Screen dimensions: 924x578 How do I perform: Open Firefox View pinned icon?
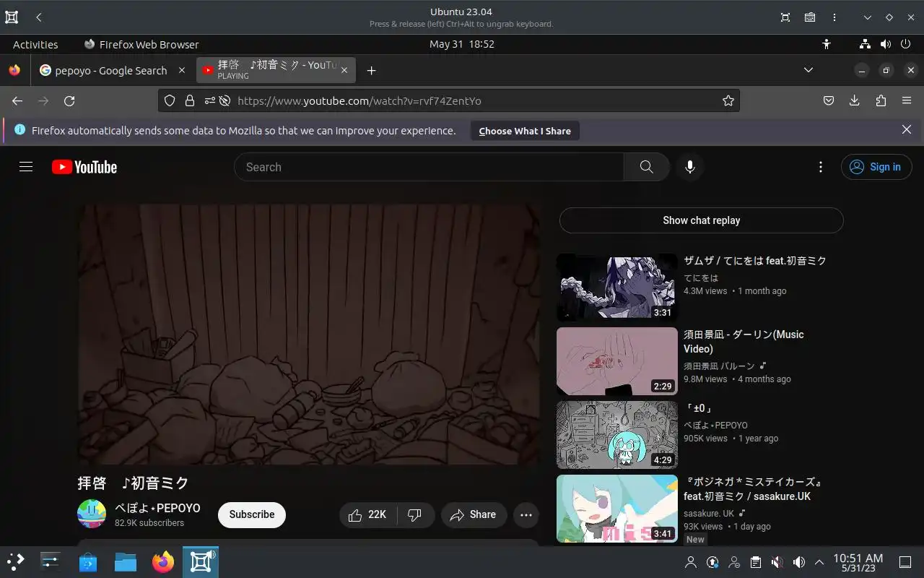pyautogui.click(x=14, y=70)
